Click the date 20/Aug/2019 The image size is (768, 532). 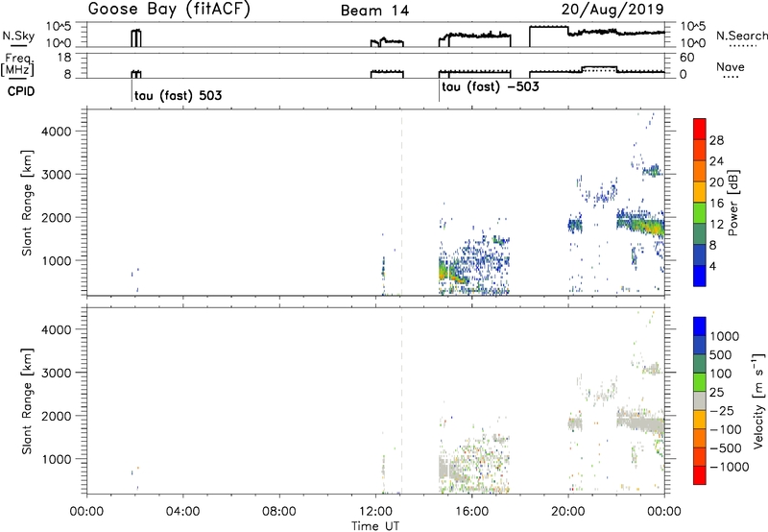[x=612, y=10]
